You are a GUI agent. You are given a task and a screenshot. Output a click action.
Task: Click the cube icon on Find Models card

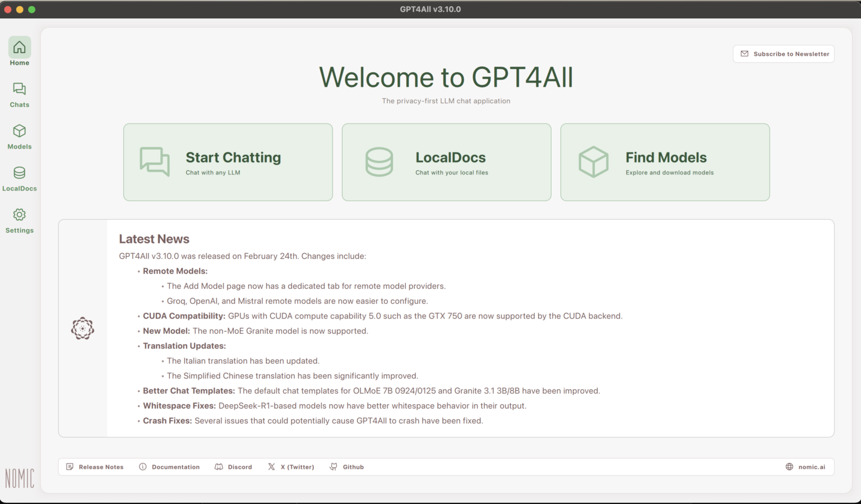592,162
